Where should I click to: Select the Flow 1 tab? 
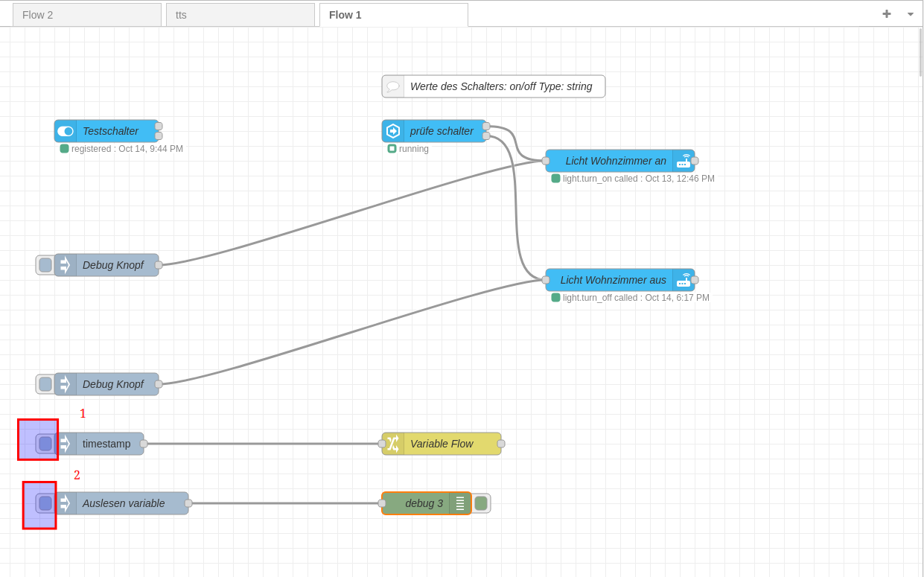tap(393, 15)
